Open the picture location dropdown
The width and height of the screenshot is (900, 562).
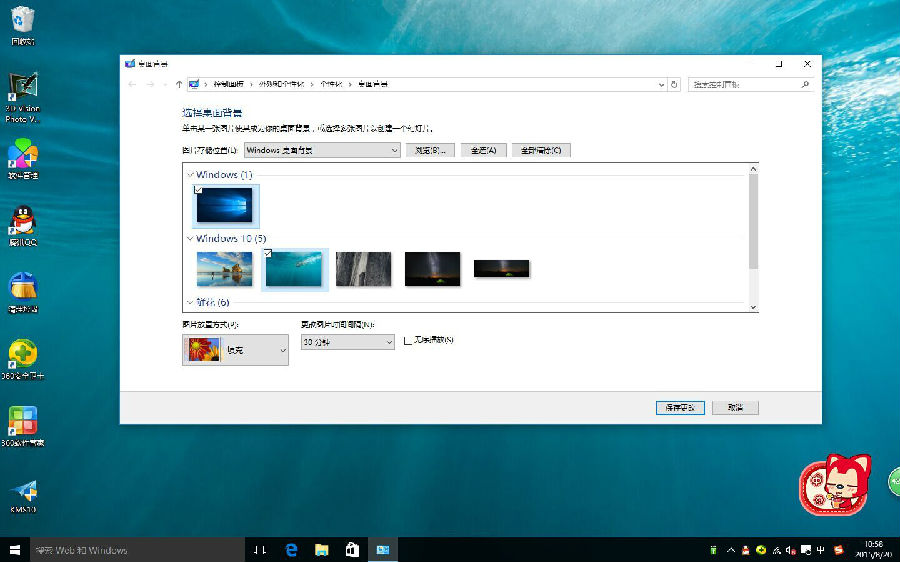(322, 150)
